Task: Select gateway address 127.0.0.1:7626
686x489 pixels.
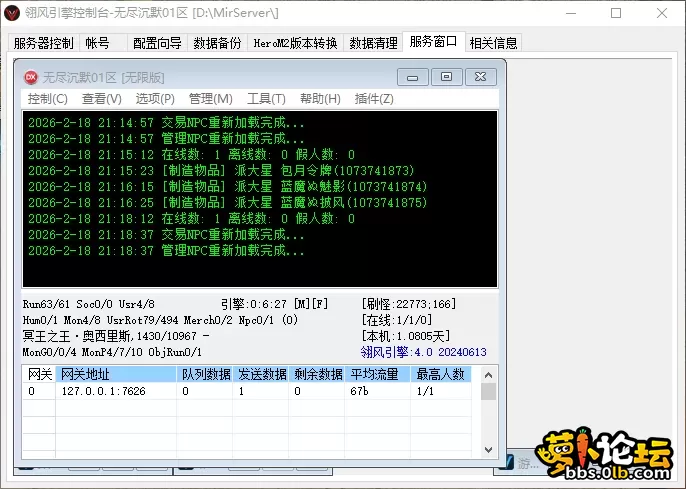Action: [x=103, y=391]
